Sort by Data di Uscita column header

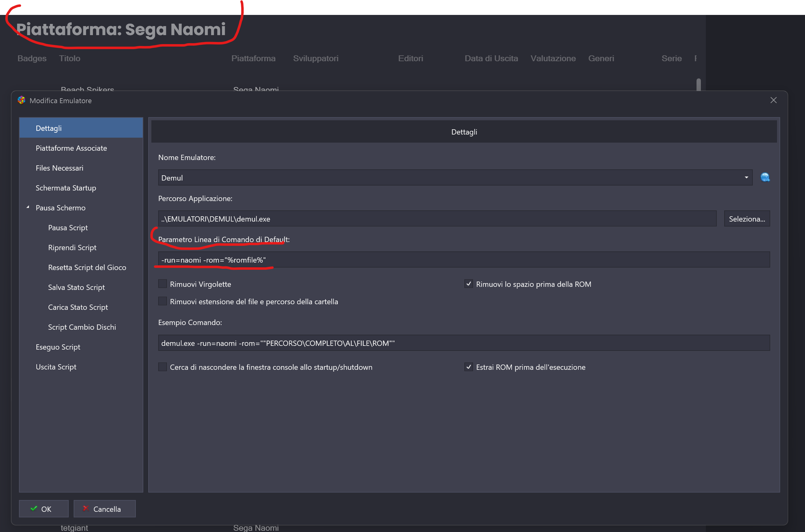click(x=491, y=58)
